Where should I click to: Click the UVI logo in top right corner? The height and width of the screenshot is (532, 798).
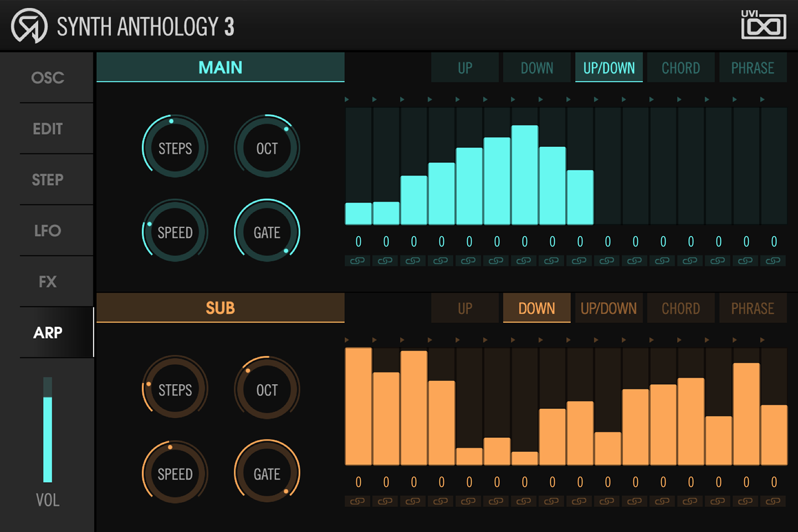click(765, 25)
